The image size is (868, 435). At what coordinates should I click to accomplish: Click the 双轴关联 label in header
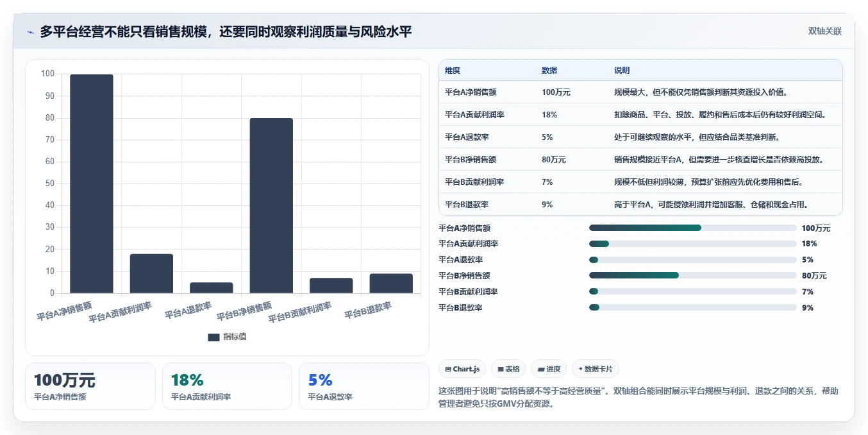pos(825,31)
